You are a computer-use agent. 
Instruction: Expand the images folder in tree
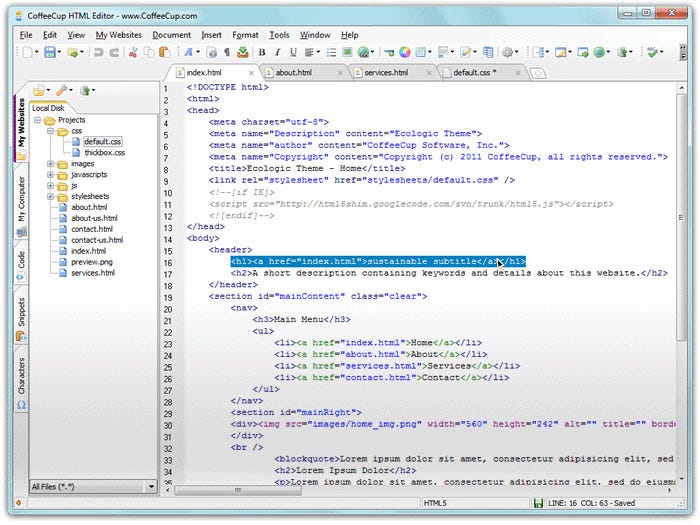(x=51, y=164)
